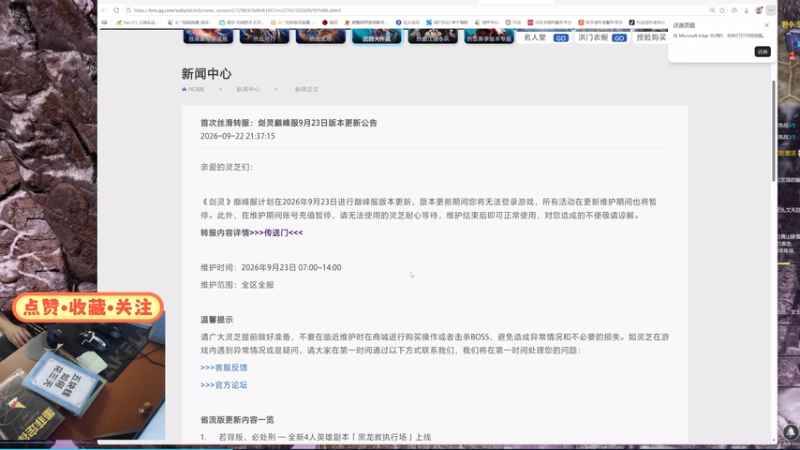The height and width of the screenshot is (450, 800).
Task: Click the greeting 亲爱的灵芝们
Action: 227,167
